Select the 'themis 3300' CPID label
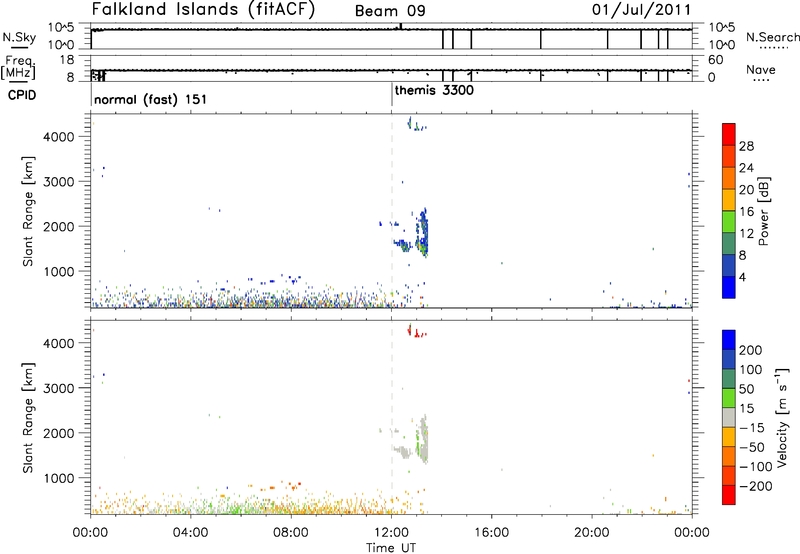Viewport: 800px width, 554px height. [434, 90]
